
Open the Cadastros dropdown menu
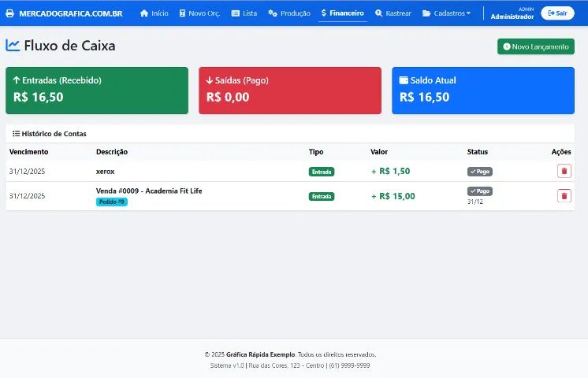(446, 13)
